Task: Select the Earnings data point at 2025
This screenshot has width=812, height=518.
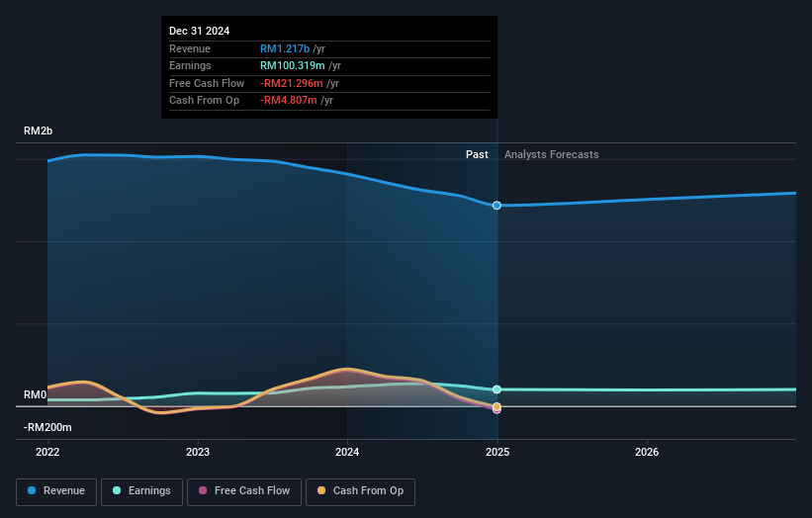Action: pyautogui.click(x=496, y=389)
